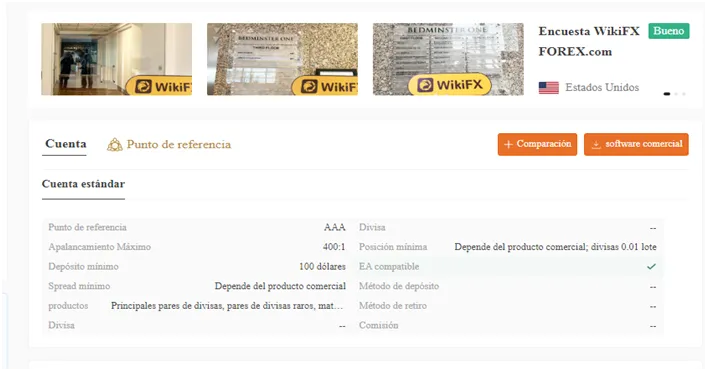The image size is (707, 371).
Task: Open the hallway office photo thumbnail
Action: point(116,59)
